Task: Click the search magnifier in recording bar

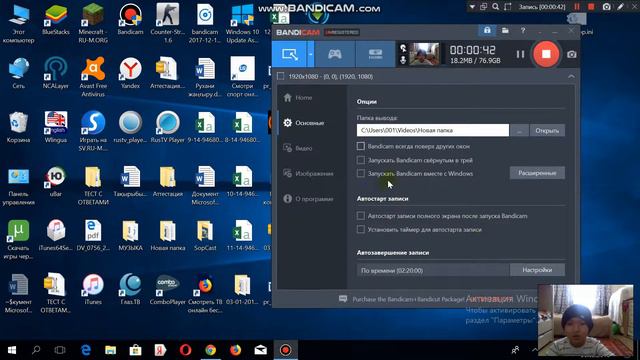Action: [x=495, y=7]
